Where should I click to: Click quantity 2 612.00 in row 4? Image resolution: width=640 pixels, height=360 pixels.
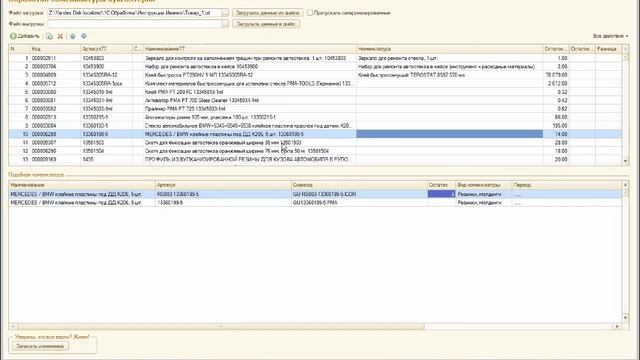point(556,84)
